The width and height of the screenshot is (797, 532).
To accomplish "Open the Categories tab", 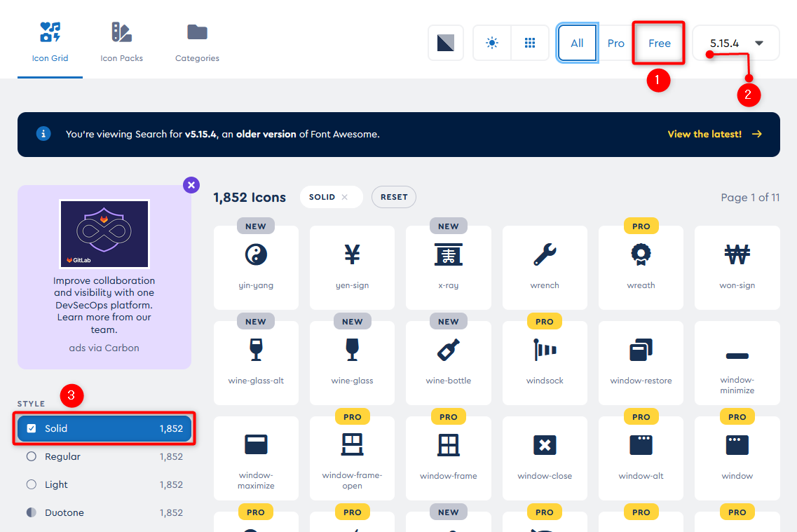I will (197, 43).
